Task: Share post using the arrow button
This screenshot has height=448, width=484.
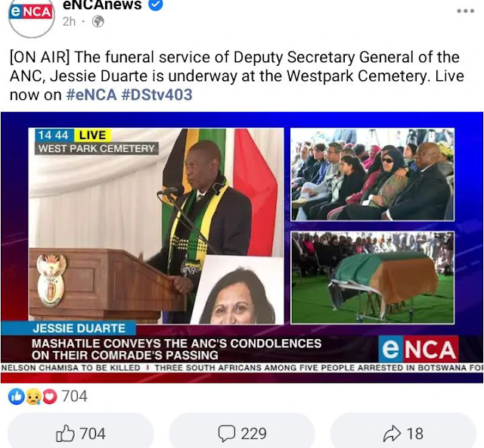Action: point(403,433)
